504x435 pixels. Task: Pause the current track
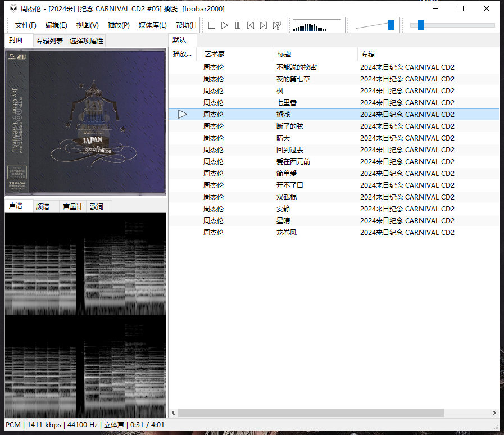click(238, 25)
